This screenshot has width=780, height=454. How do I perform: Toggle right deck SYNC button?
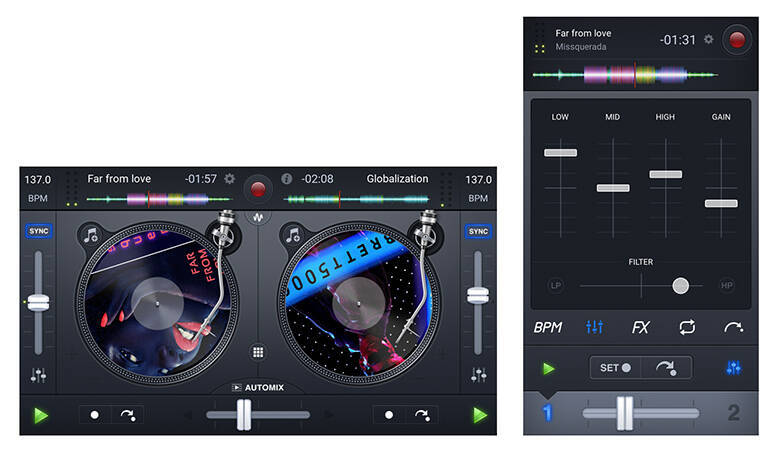tap(478, 231)
